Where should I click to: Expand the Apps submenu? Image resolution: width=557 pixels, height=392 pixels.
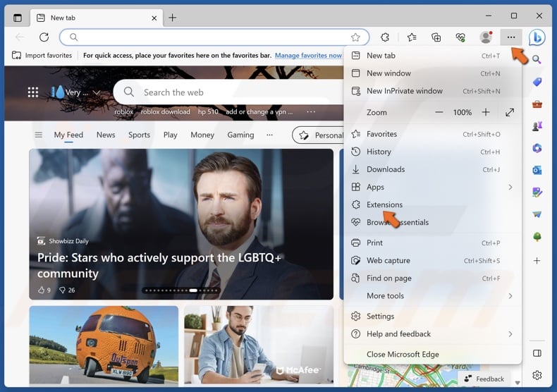pyautogui.click(x=510, y=187)
